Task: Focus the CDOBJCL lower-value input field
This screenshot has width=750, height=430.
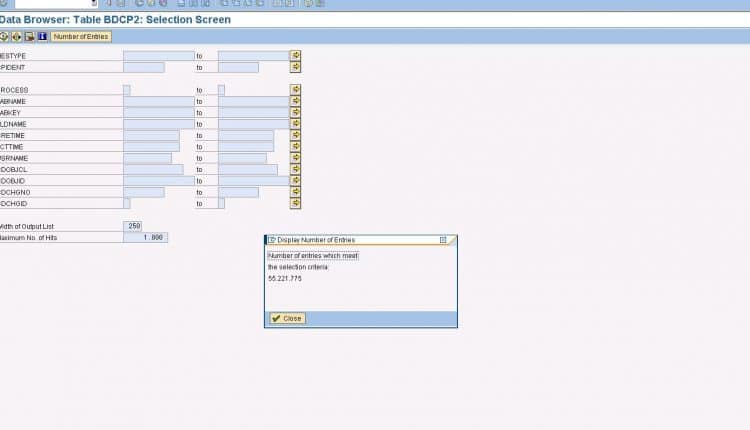Action: click(153, 170)
